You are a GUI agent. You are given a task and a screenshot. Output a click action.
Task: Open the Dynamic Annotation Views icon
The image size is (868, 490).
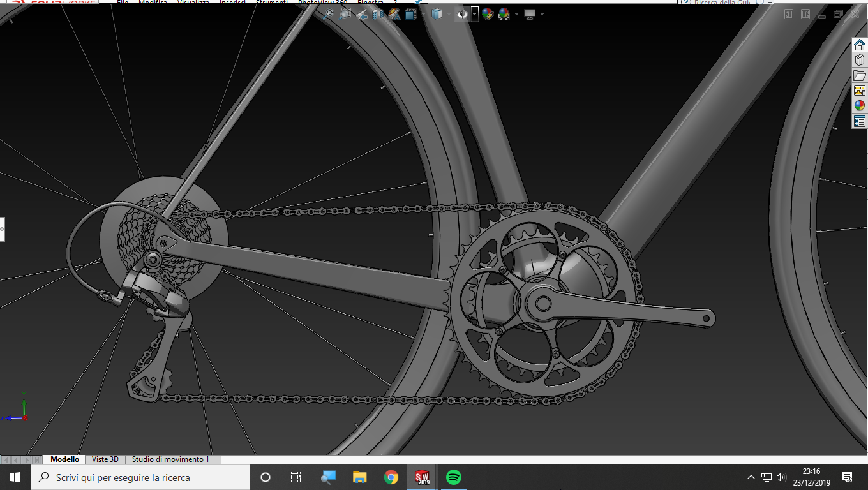click(394, 13)
